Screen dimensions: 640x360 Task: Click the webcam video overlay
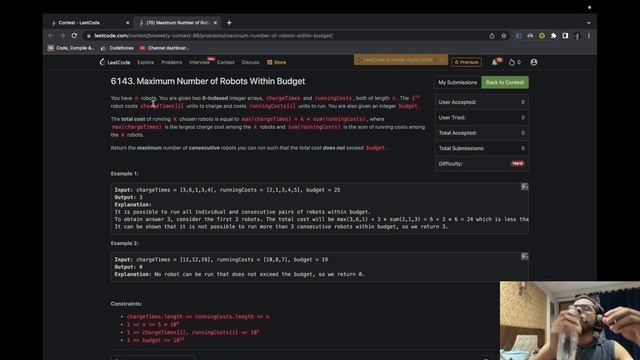coord(570,320)
